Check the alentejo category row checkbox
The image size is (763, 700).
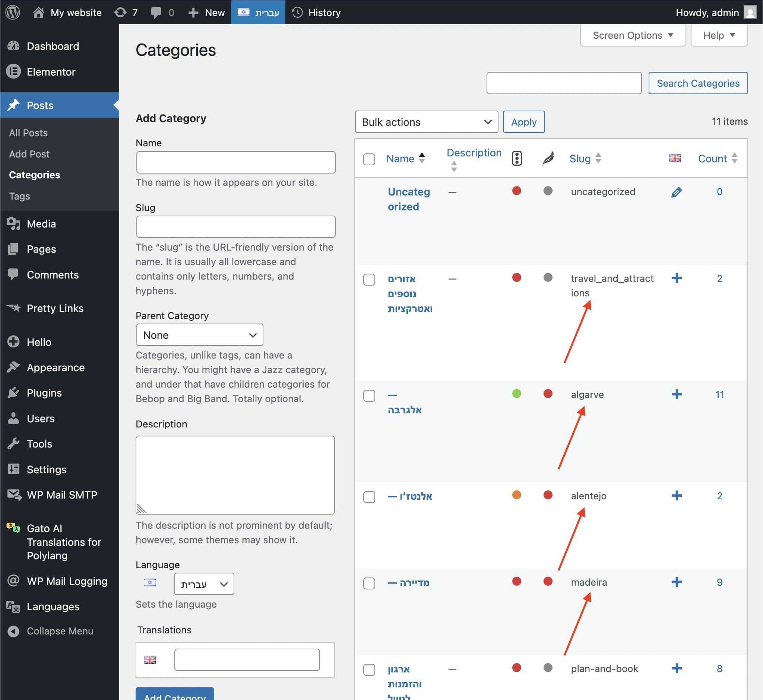coord(369,497)
